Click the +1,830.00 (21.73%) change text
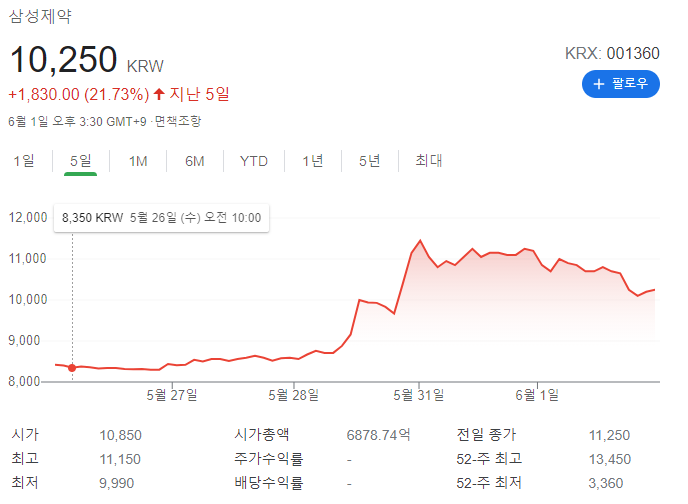The image size is (688, 504). point(79,94)
